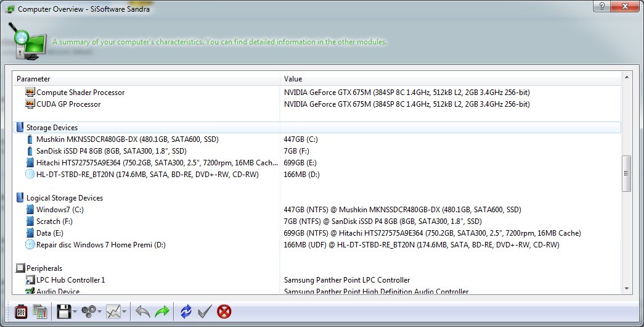Select the SanDisk iSSD P4 8GB row
This screenshot has height=327, width=644.
[x=317, y=151]
